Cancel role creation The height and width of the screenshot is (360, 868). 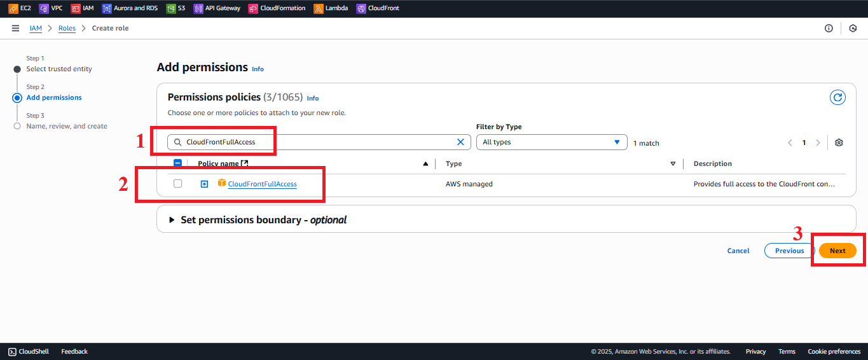click(x=738, y=251)
